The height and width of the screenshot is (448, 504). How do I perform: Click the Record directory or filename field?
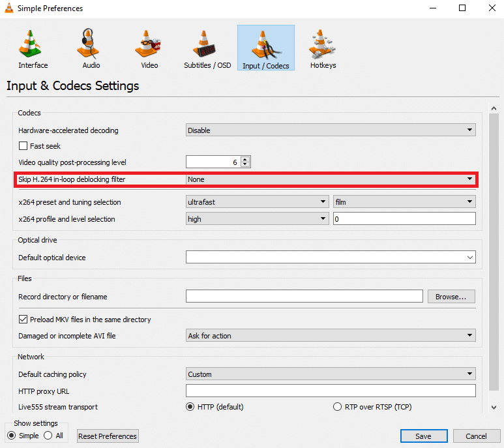tap(304, 296)
